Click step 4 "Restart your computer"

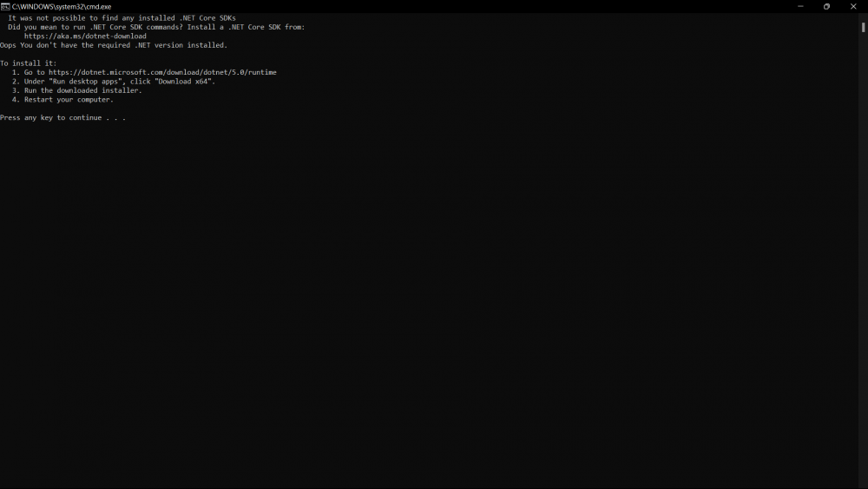69,100
